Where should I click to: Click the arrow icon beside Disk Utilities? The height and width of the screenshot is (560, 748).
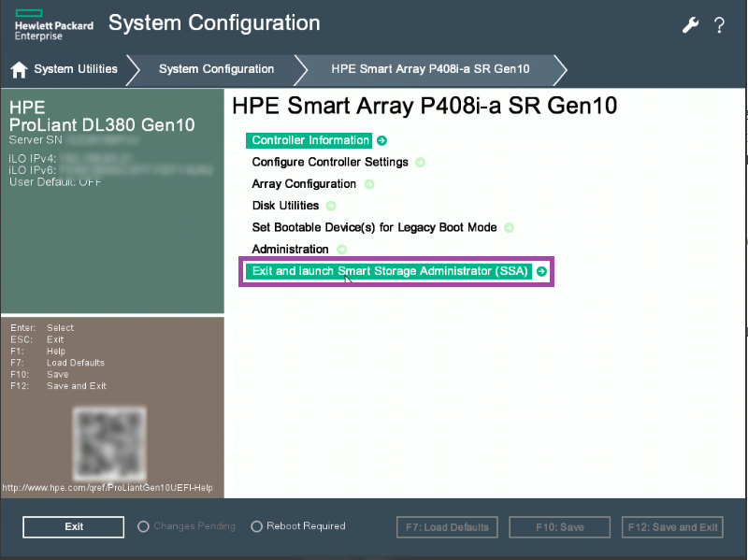coord(331,206)
